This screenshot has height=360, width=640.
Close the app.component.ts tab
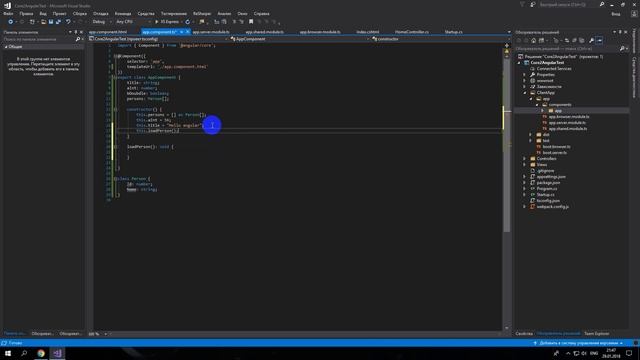pyautogui.click(x=187, y=32)
